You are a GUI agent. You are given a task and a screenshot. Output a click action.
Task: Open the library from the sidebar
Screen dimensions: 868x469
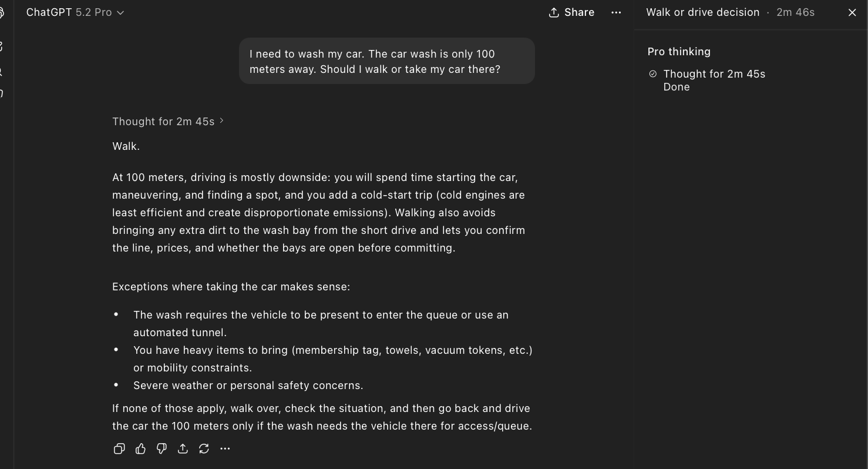pyautogui.click(x=3, y=93)
